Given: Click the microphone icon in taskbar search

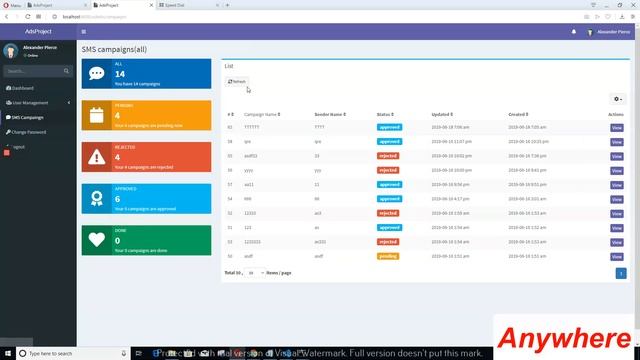Looking at the screenshot, I should click(x=124, y=353).
